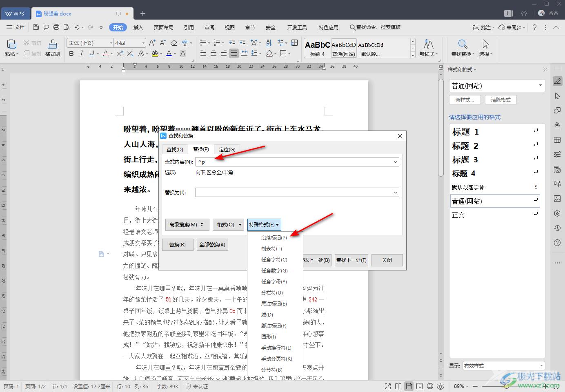Click the yellow text highlight color button

coord(154,53)
